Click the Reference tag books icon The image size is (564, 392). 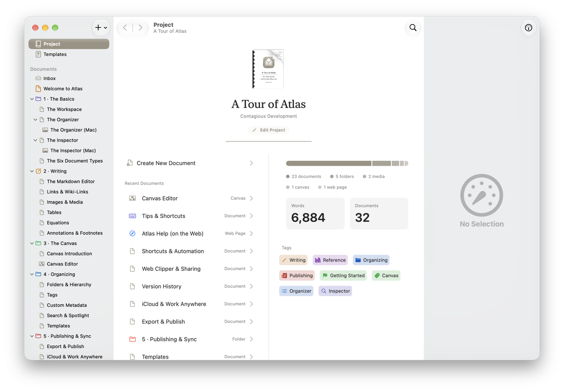point(318,260)
